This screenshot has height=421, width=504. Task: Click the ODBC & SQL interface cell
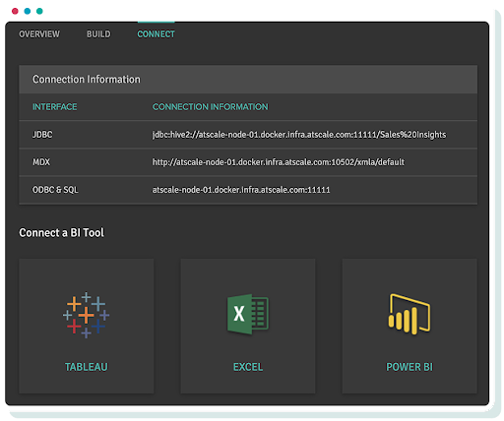click(x=55, y=190)
